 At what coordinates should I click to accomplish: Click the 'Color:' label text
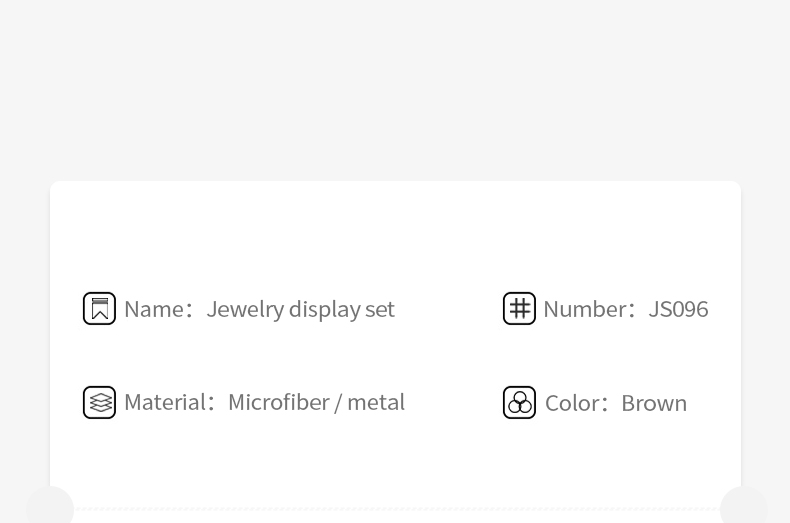pos(576,403)
